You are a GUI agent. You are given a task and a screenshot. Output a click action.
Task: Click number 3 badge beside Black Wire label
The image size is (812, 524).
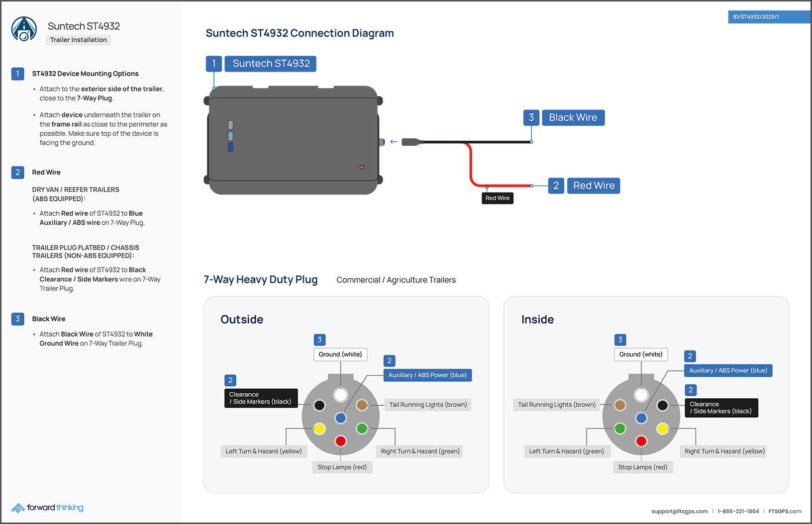(x=531, y=118)
